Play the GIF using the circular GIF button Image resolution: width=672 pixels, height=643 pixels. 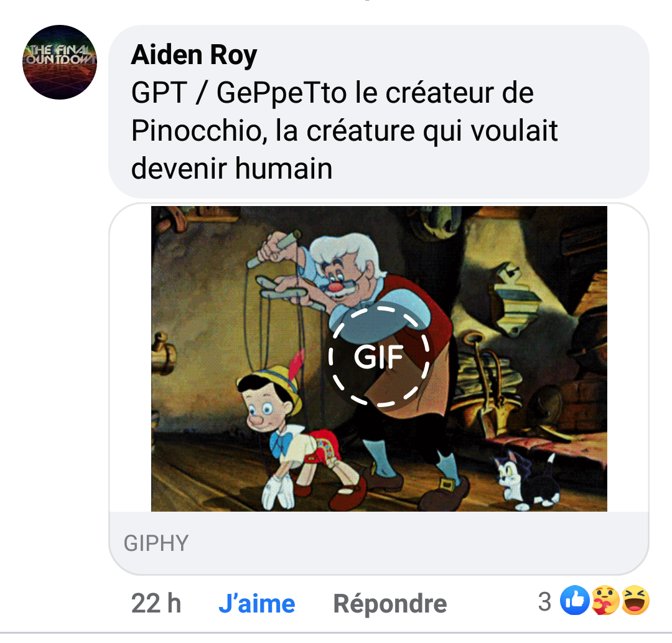(x=378, y=355)
